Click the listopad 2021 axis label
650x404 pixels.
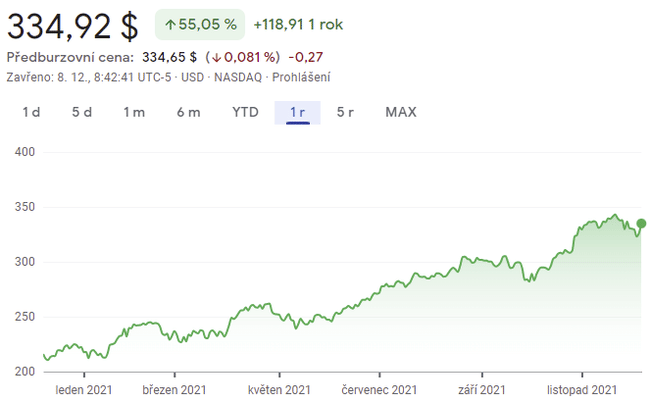tap(580, 390)
